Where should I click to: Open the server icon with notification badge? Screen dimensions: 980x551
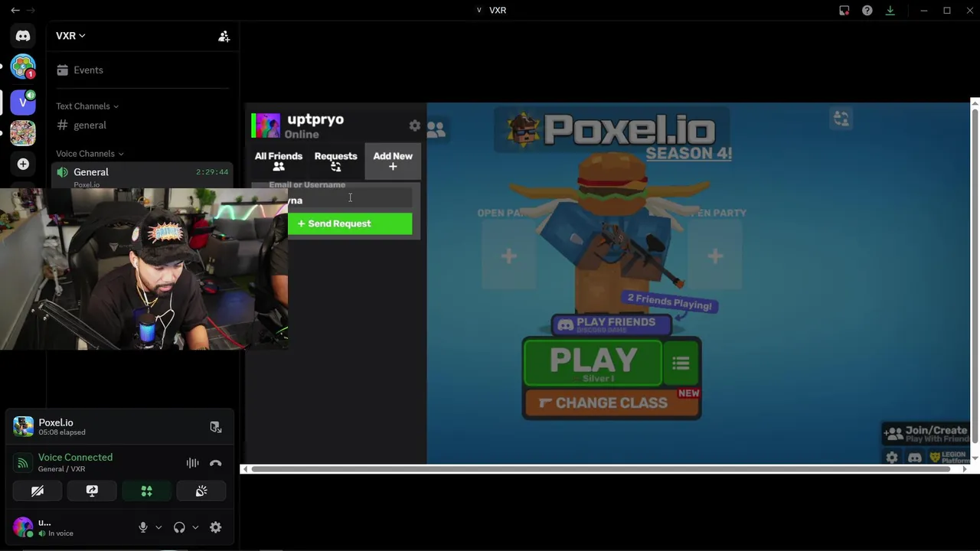(23, 67)
